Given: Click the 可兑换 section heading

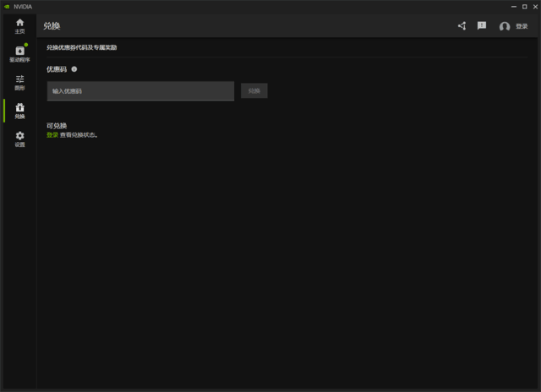Looking at the screenshot, I should pos(57,126).
